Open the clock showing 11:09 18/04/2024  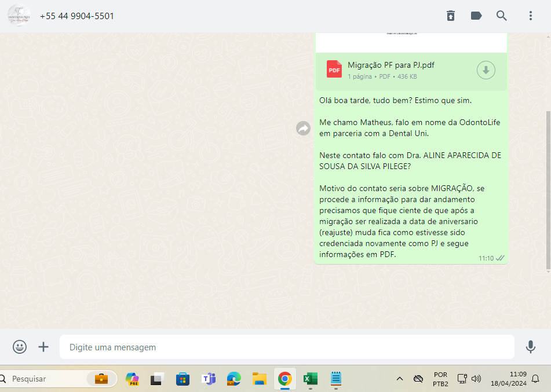coord(509,379)
